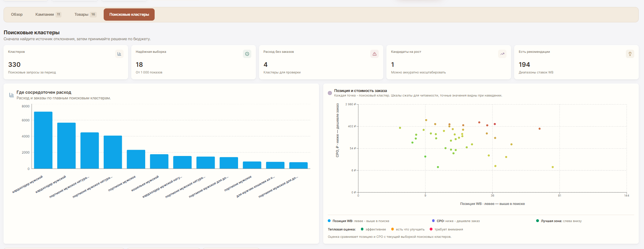Click the 8000 label on the spend axis
644x249 pixels.
(x=25, y=106)
